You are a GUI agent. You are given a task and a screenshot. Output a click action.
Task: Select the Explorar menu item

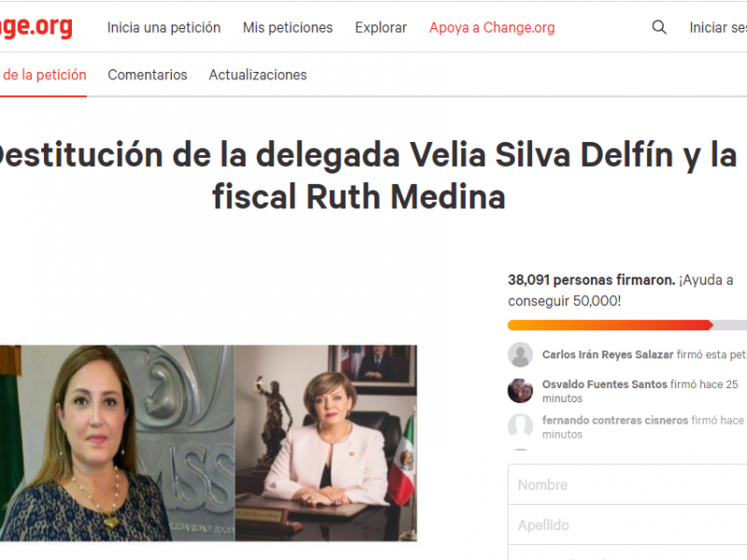[x=381, y=28]
